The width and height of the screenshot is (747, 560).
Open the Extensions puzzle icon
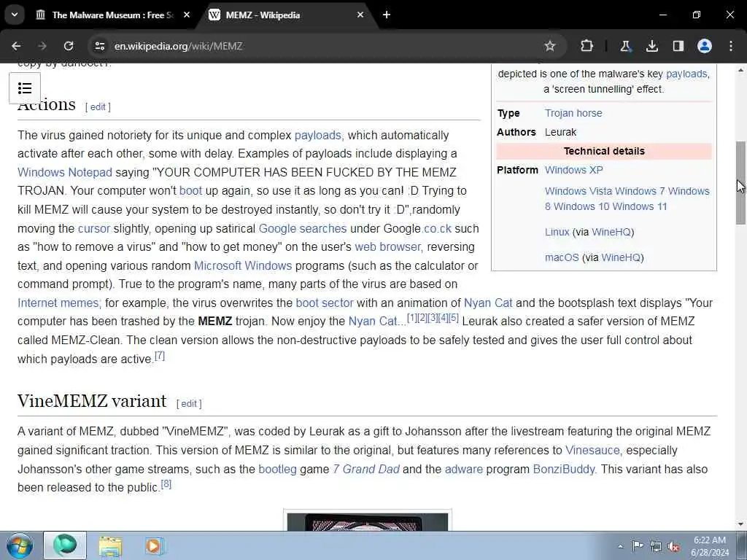point(587,46)
